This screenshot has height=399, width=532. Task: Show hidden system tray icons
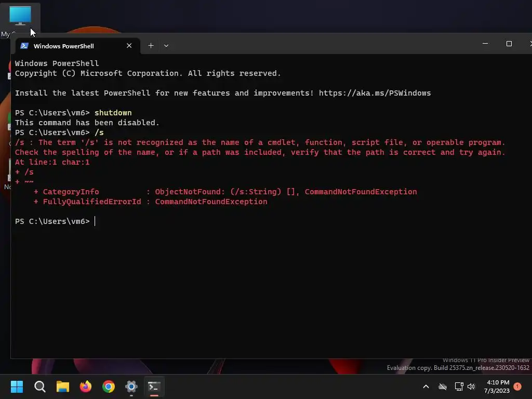tap(426, 387)
